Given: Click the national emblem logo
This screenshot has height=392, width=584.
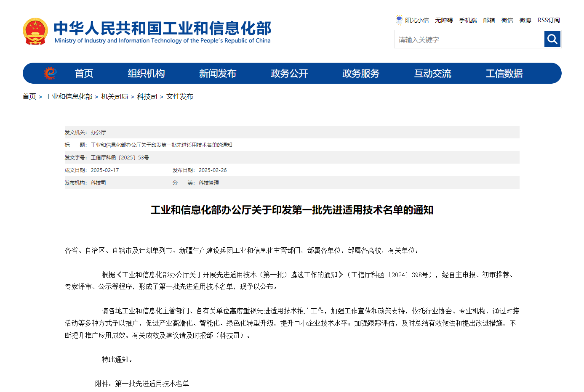Looking at the screenshot, I should pyautogui.click(x=35, y=32).
